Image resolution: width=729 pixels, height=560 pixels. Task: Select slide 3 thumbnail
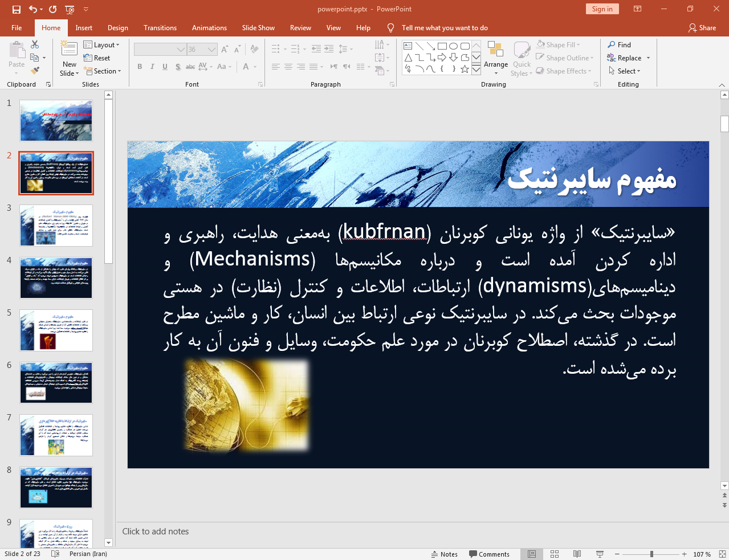point(56,226)
